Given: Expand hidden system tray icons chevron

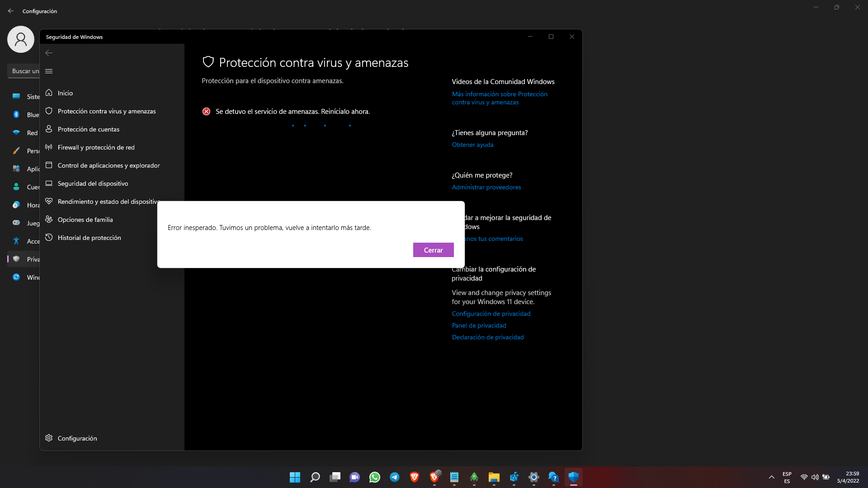Looking at the screenshot, I should click(771, 477).
